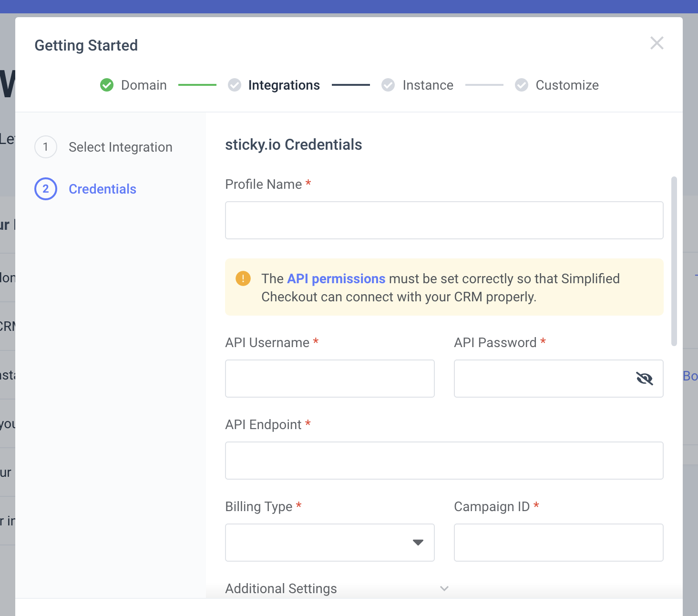Screen dimensions: 698x616
Task: Click the green Domain checkmark icon
Action: tap(107, 85)
